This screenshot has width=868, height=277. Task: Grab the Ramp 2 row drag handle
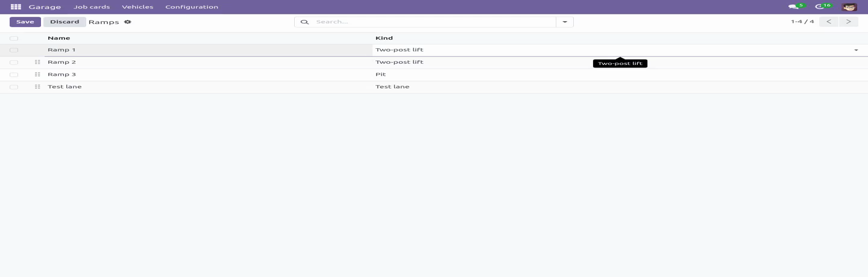pyautogui.click(x=37, y=62)
